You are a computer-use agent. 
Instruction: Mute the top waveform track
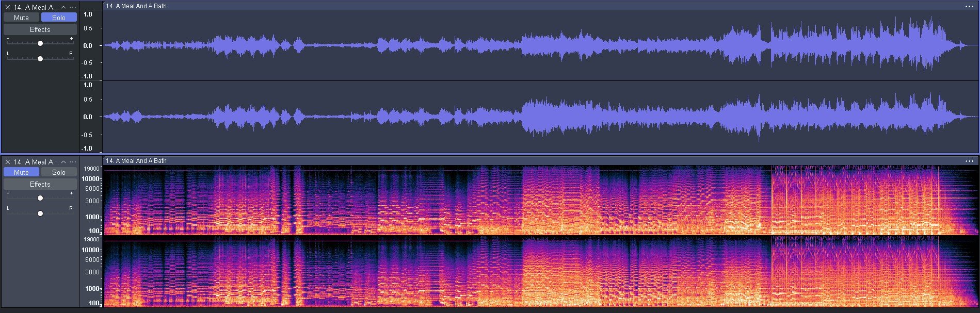coord(21,18)
